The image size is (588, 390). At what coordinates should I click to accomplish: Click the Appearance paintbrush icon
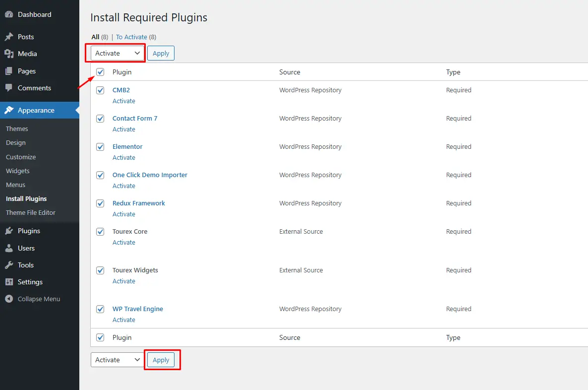(x=9, y=110)
